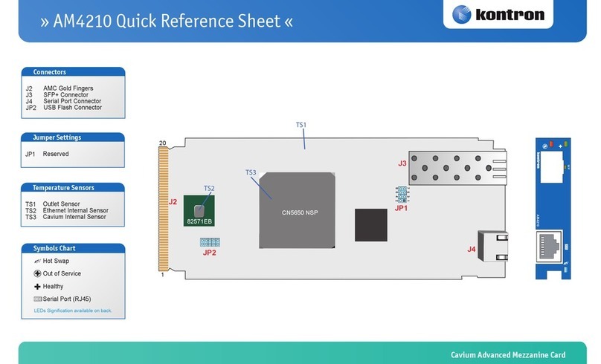Click the 'Reserved' jumper setting text
Image resolution: width=601 pixels, height=364 pixels.
pos(56,154)
